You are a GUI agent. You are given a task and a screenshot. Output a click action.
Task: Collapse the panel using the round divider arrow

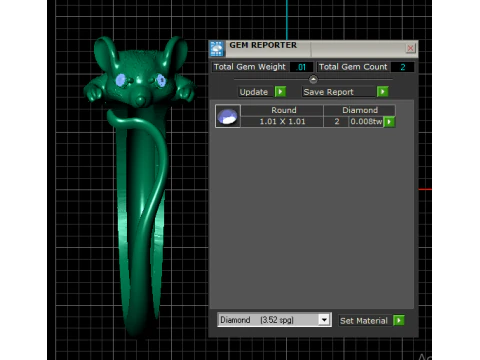click(313, 79)
